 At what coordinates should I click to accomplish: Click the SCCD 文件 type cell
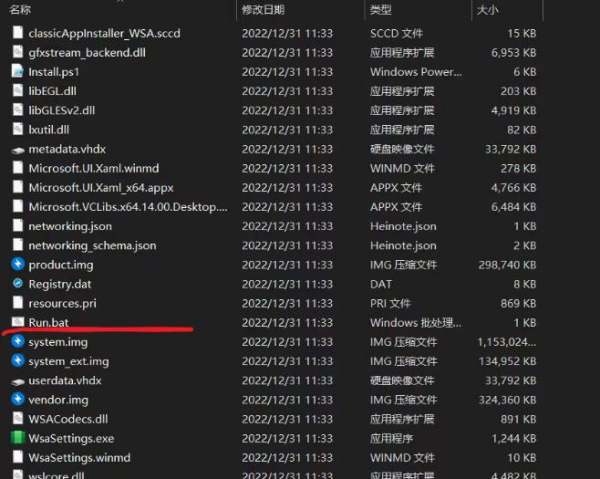(x=396, y=33)
